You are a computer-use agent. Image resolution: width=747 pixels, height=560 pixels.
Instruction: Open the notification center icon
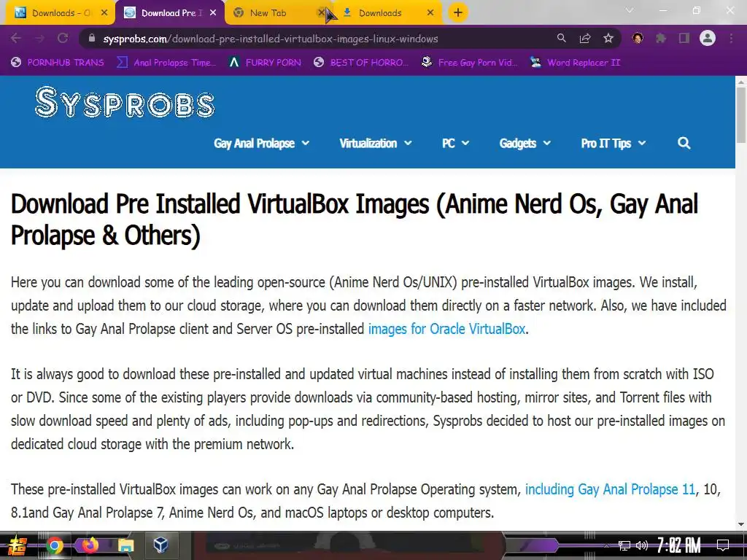coord(723,545)
